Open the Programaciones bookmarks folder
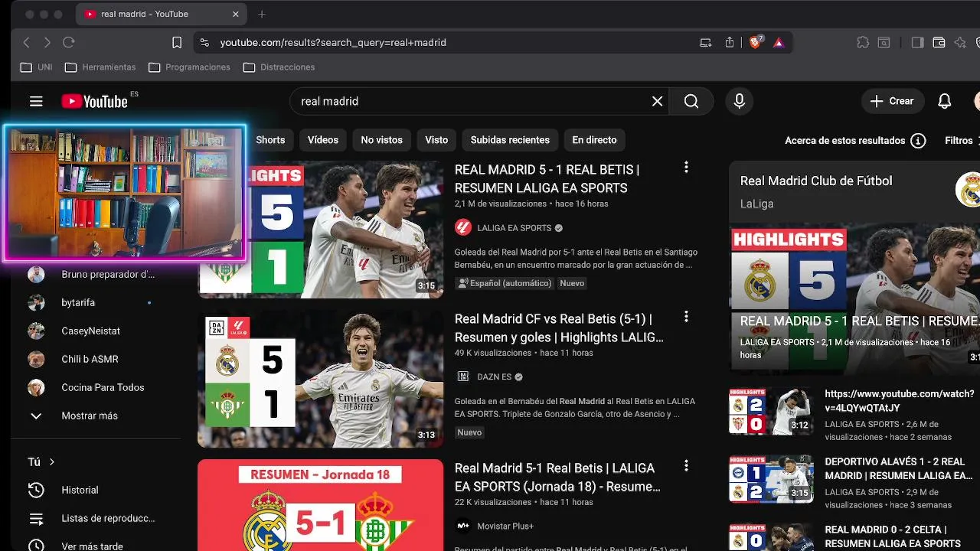The image size is (980, 551). (189, 67)
